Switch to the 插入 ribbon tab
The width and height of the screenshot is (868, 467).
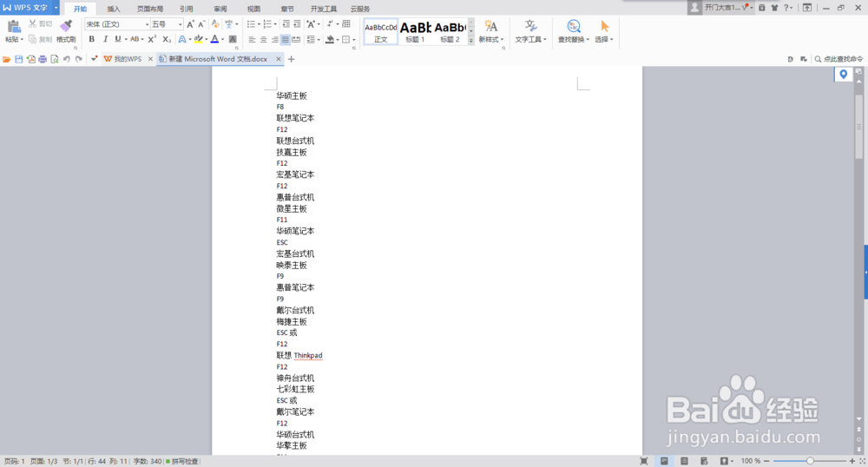[114, 9]
